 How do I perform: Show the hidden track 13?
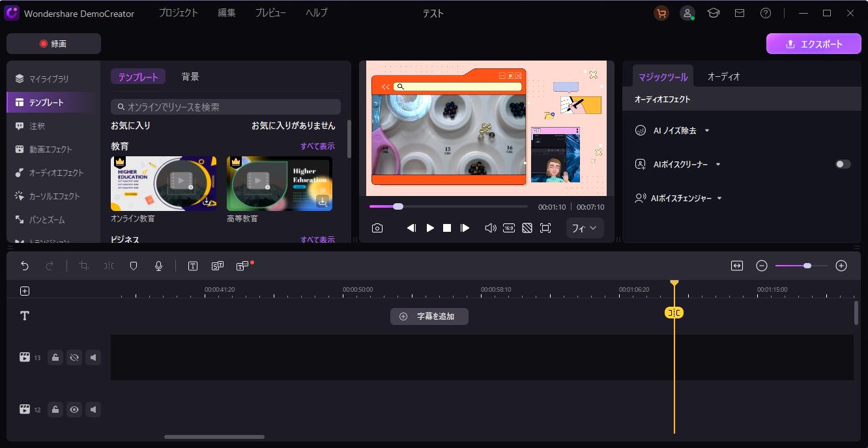coord(74,357)
